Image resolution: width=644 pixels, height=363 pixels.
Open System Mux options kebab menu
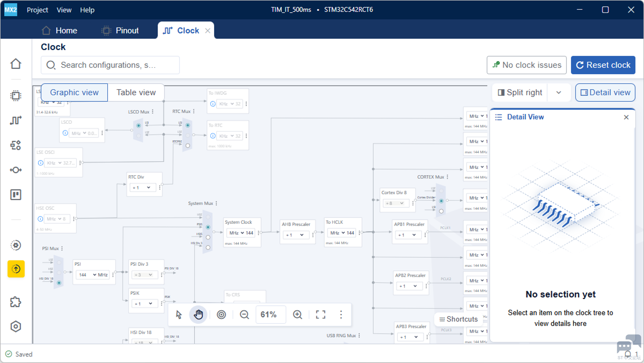coord(216,203)
